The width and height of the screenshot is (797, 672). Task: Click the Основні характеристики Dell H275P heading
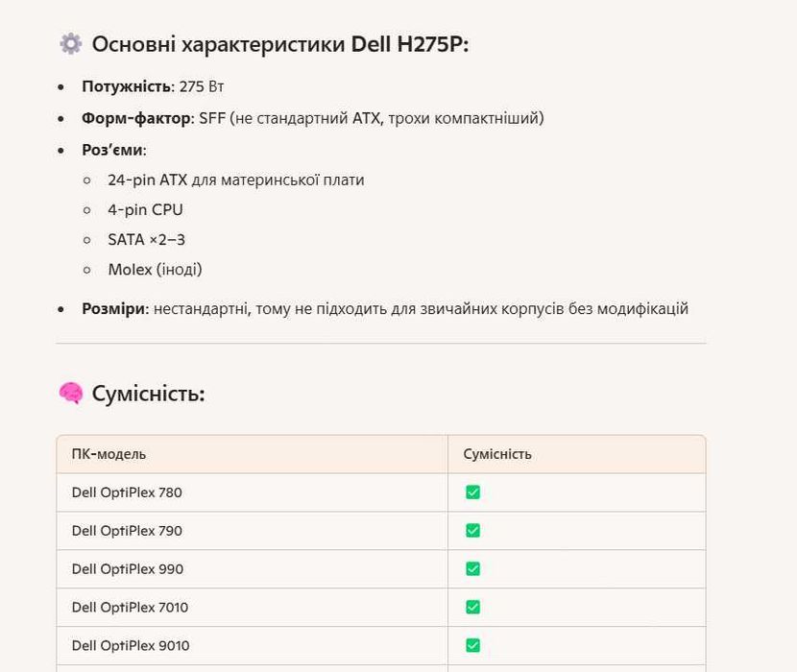tap(279, 44)
